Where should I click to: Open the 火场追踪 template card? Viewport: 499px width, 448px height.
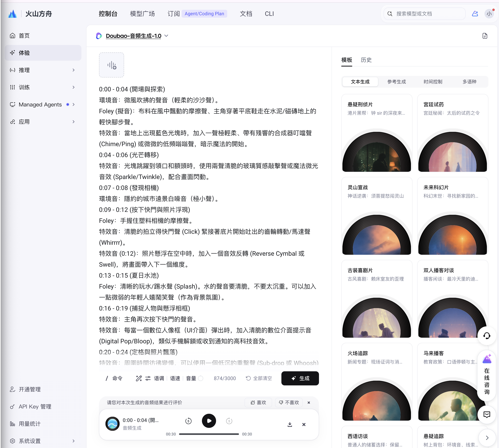click(x=377, y=382)
